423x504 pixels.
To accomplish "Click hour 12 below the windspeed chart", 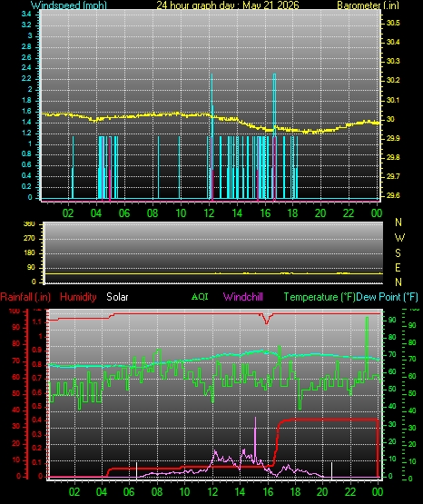I will 209,213.
